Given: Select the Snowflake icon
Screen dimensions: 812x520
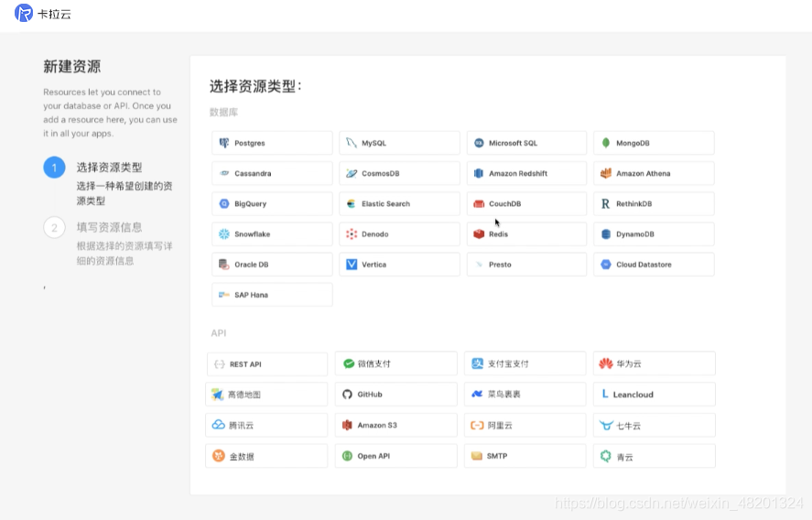Looking at the screenshot, I should 223,234.
